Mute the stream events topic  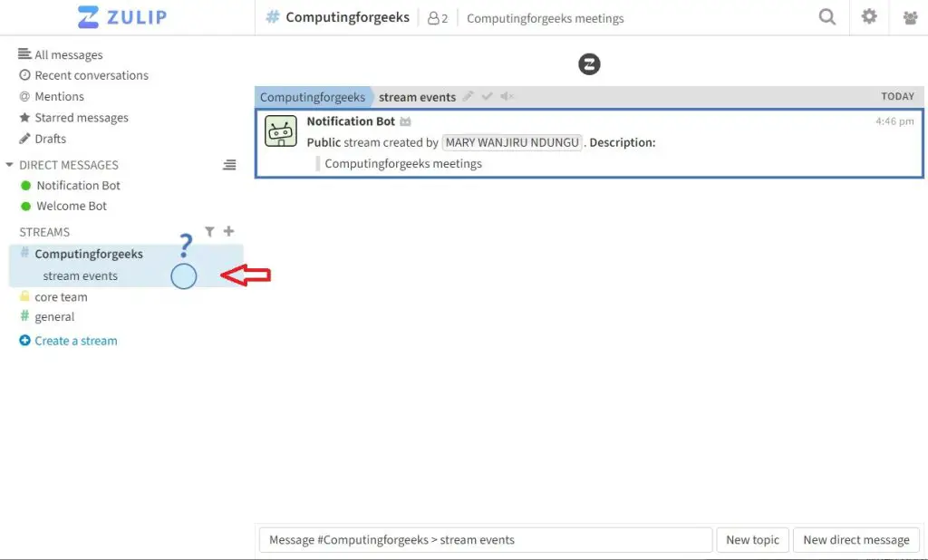click(507, 96)
